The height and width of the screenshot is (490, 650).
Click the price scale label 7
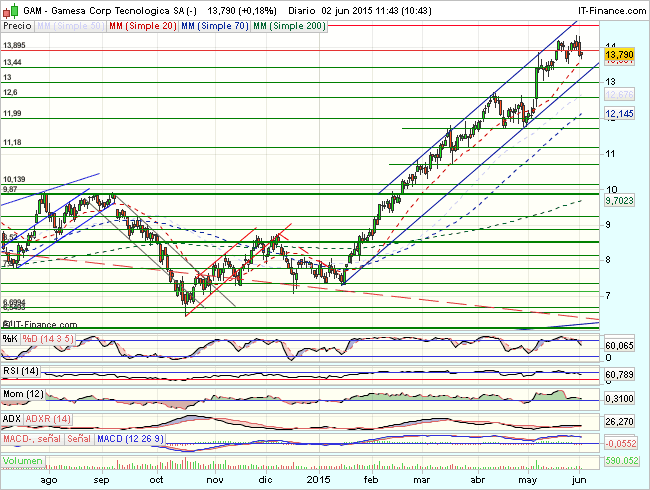608,296
